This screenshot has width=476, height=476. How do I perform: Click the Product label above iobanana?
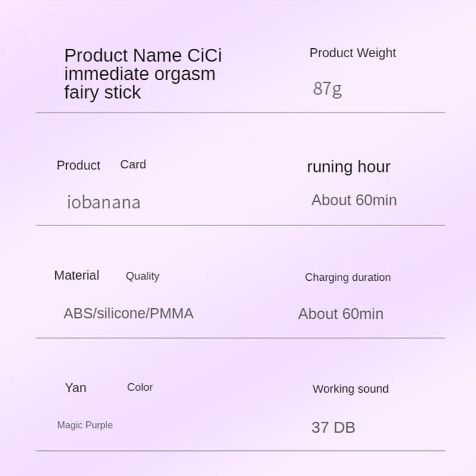[x=79, y=165]
